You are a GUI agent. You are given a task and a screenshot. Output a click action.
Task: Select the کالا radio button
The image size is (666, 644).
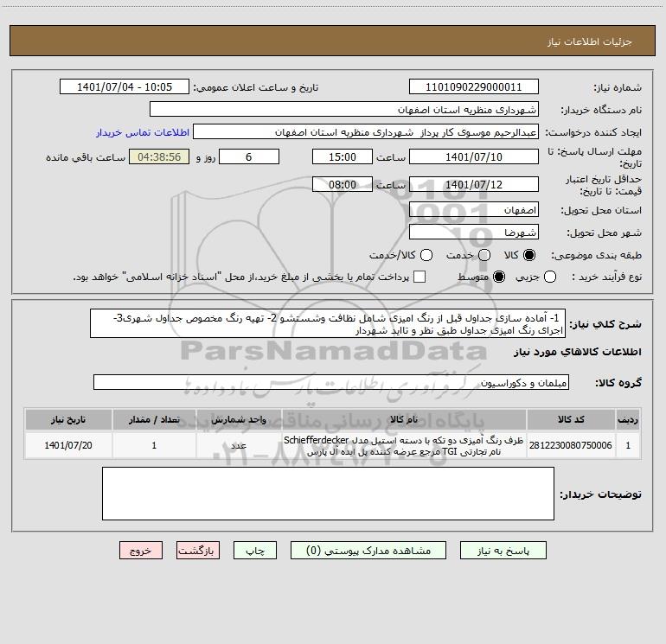[x=529, y=255]
